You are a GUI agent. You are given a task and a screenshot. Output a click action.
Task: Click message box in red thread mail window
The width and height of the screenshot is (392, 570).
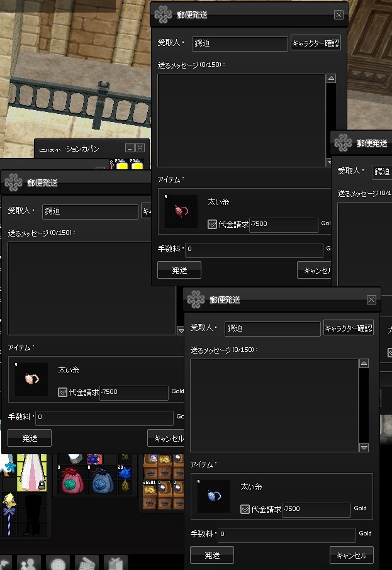point(242,120)
